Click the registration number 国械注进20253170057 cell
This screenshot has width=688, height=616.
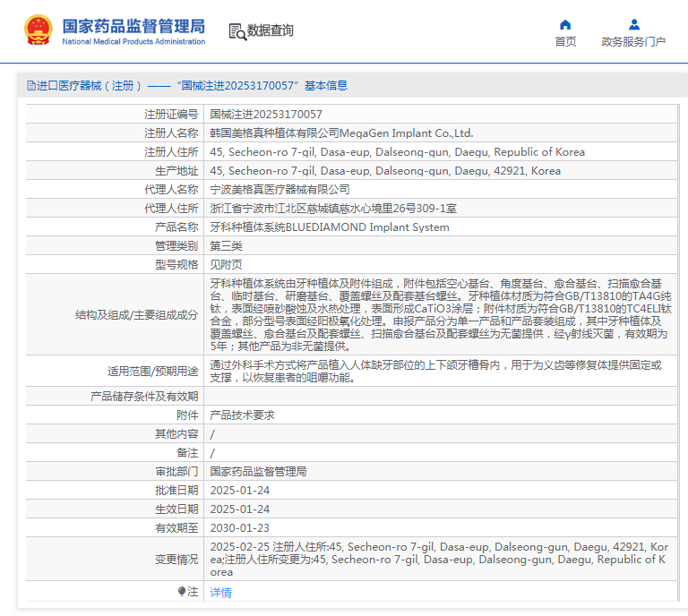(x=266, y=115)
